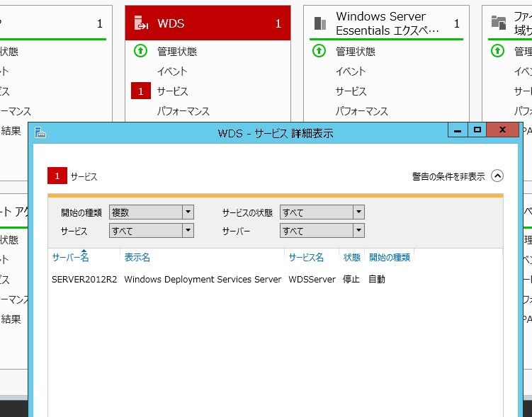532x417 pixels.
Task: Open WDS パフォーマンス link
Action: (x=183, y=111)
